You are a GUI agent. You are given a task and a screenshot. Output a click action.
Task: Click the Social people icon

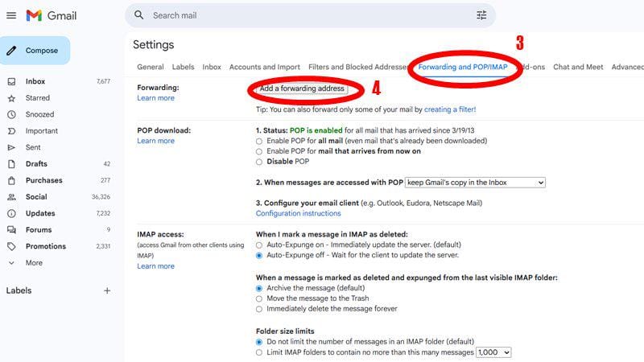pyautogui.click(x=11, y=197)
